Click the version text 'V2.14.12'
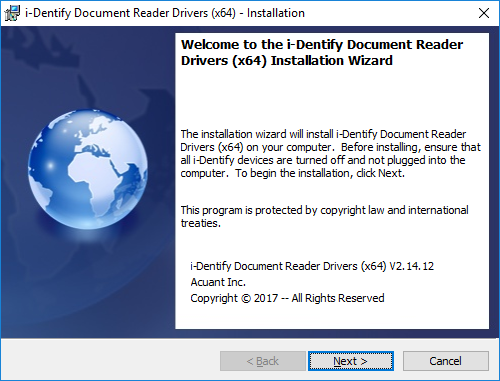Screen dimensions: 500x381 point(412,266)
